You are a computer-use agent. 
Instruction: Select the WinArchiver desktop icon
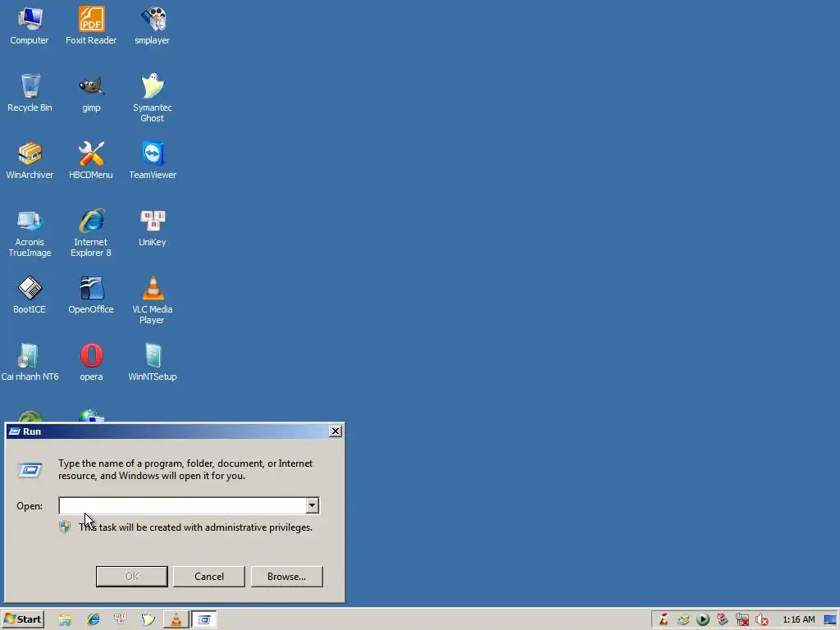click(x=30, y=160)
